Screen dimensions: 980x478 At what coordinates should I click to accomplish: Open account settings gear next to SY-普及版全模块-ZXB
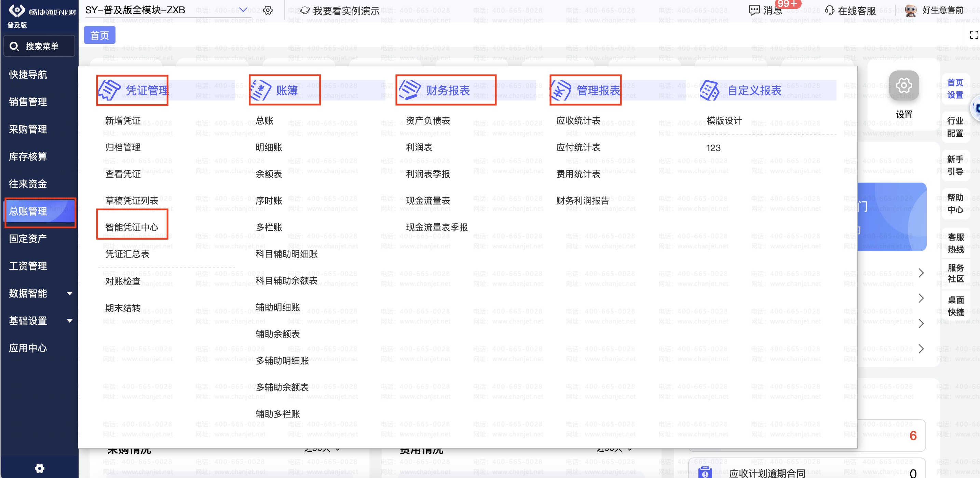(x=268, y=10)
